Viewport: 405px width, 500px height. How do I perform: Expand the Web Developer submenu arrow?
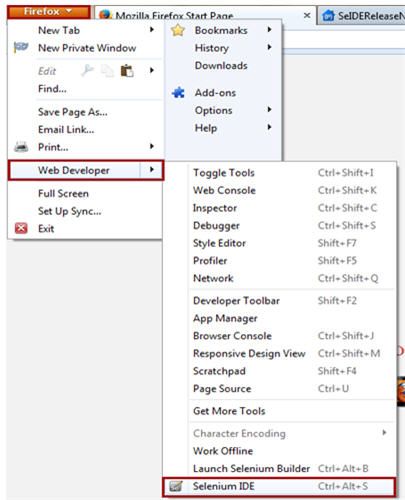[152, 170]
